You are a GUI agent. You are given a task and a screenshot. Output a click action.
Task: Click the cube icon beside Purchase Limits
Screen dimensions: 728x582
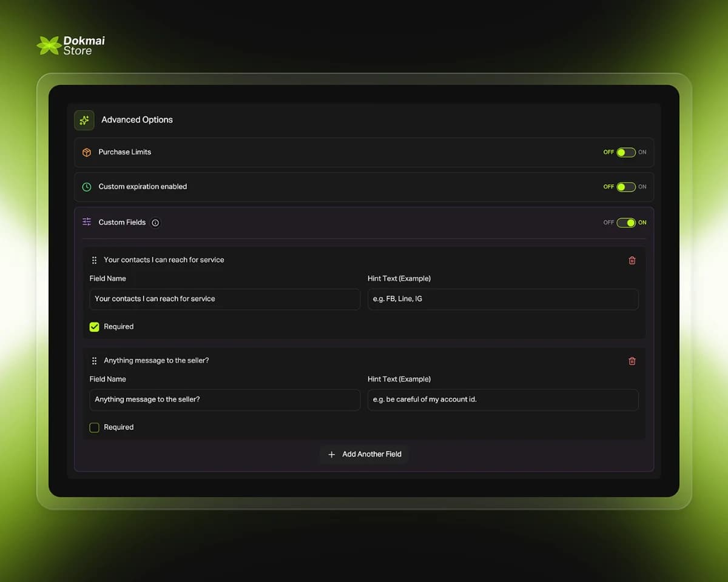86,152
